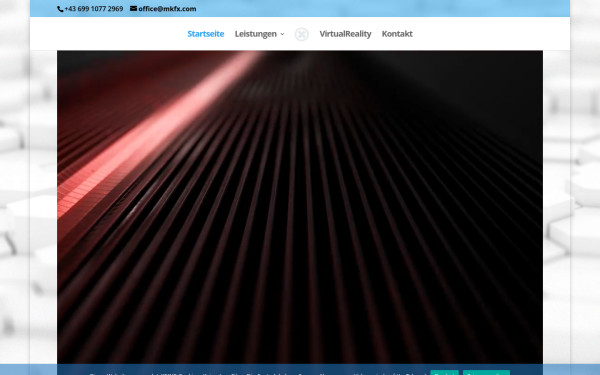Expand the chevron next to Leistungen
Image resolution: width=600 pixels, height=375 pixels.
282,34
